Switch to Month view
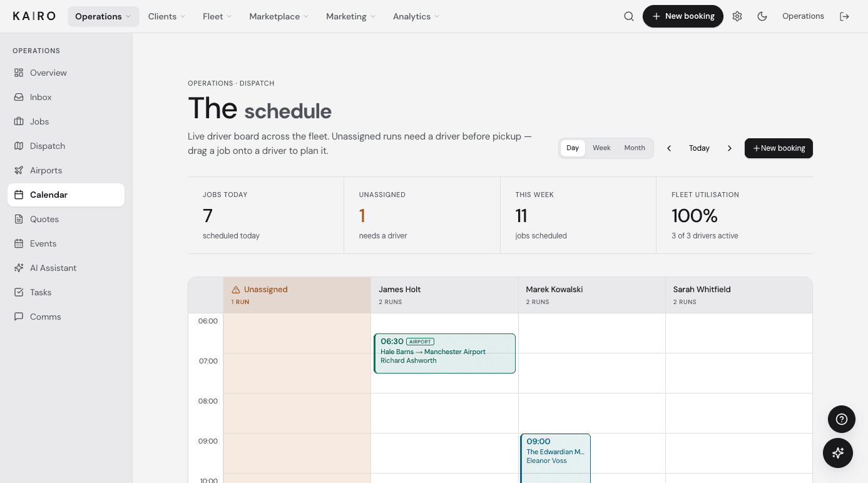The height and width of the screenshot is (483, 868). coord(635,148)
